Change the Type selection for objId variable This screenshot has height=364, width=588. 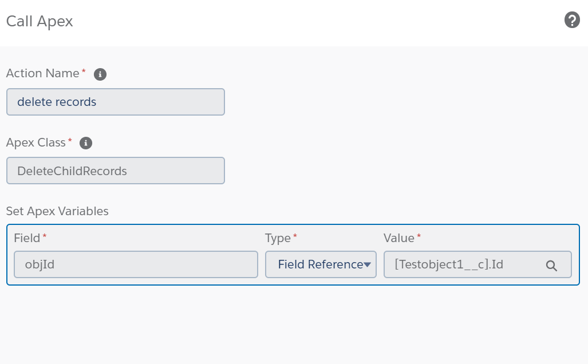click(321, 264)
